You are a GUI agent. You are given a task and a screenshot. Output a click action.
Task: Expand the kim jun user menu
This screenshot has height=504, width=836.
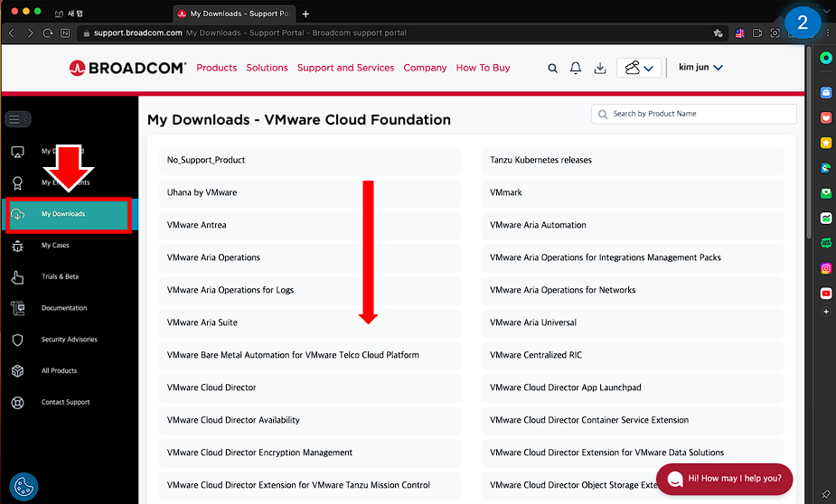700,67
